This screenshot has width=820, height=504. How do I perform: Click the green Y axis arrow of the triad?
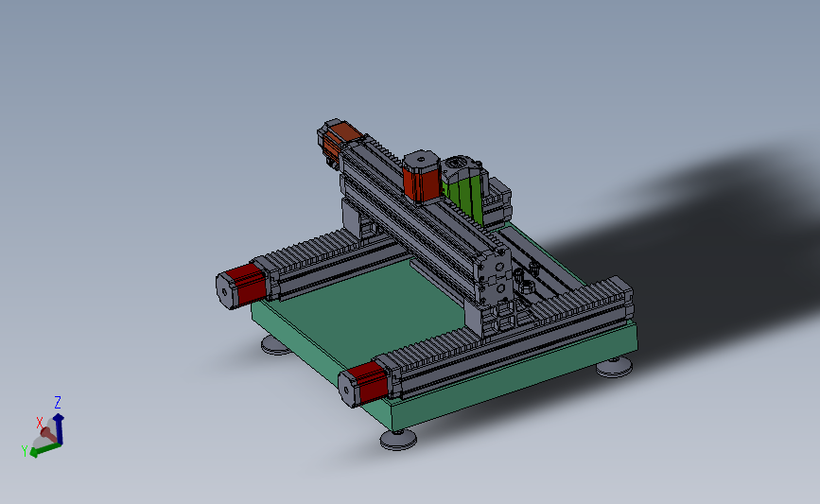(45, 449)
